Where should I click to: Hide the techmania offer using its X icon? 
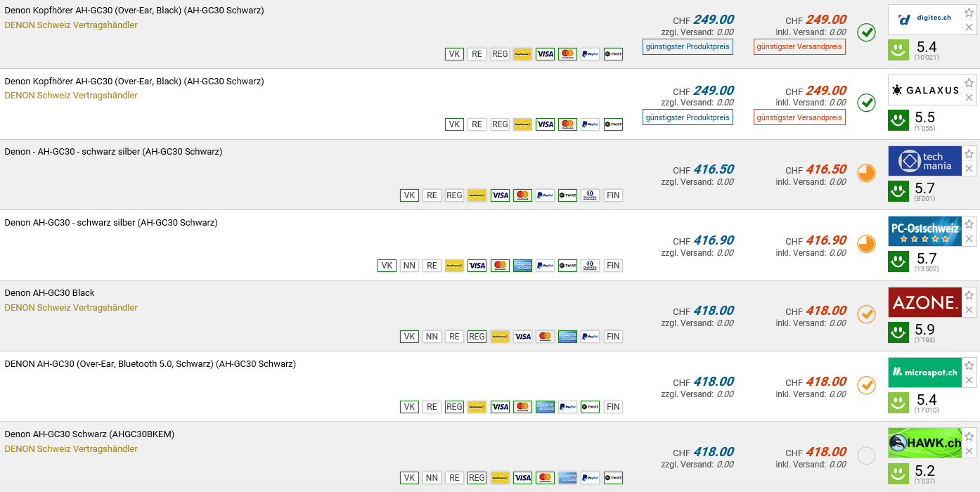[969, 169]
